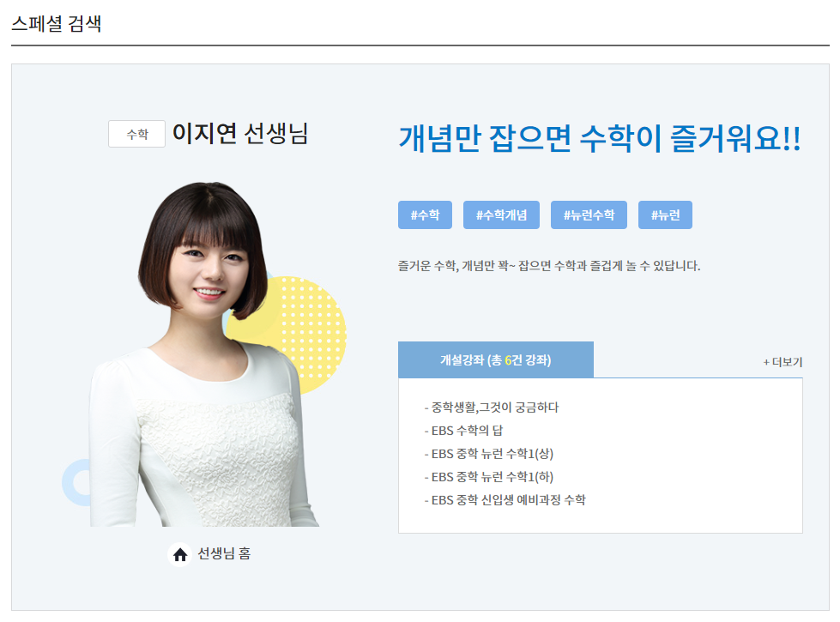The image size is (840, 622).
Task: Select the #수학 hashtag button
Action: click(x=425, y=214)
